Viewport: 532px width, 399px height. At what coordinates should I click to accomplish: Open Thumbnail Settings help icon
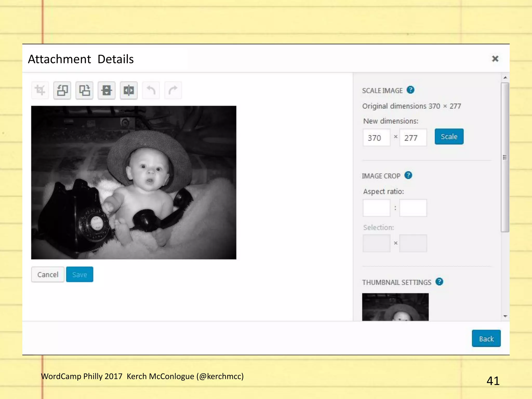[x=439, y=282]
